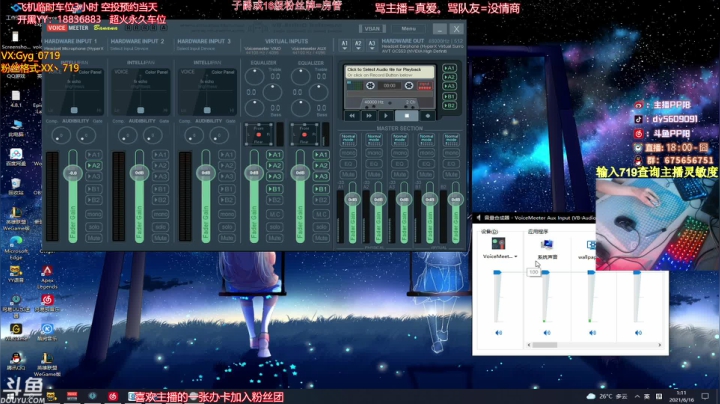The height and width of the screenshot is (404, 720).
Task: Open the YY Voice desktop shortcut
Action: [x=16, y=274]
